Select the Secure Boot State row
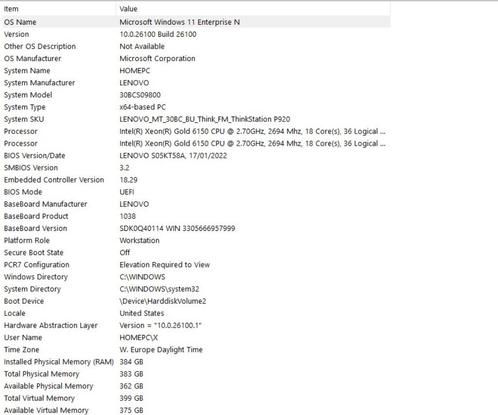 point(33,253)
